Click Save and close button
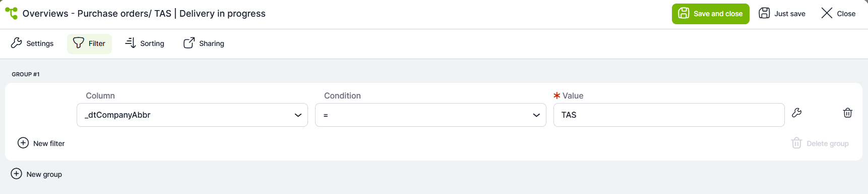 click(x=710, y=14)
